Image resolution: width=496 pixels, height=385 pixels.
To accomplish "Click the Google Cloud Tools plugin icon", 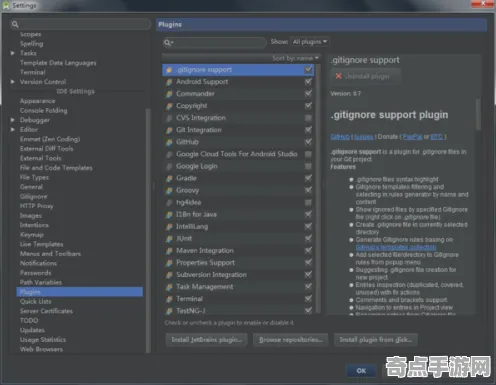I will tap(169, 154).
